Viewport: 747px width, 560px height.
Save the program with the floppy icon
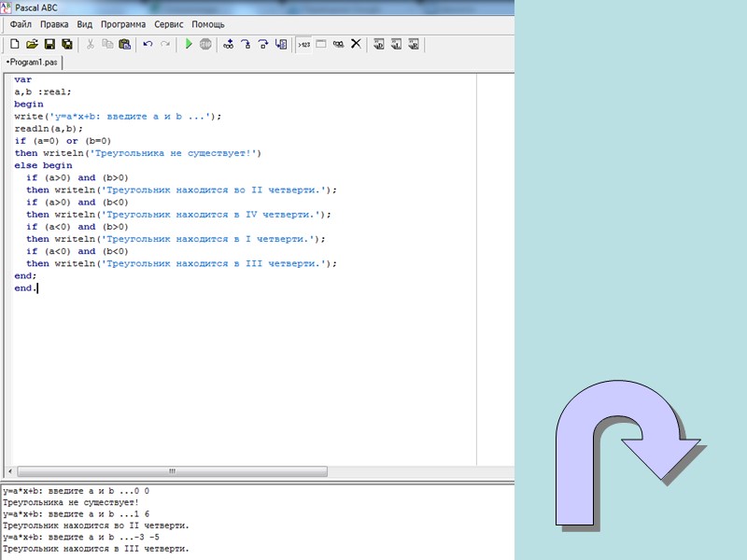pyautogui.click(x=50, y=44)
